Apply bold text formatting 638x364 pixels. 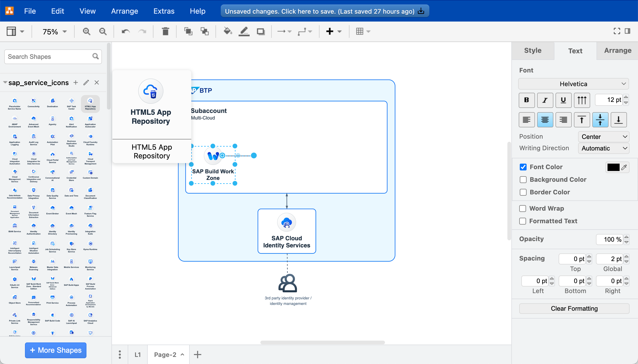(527, 100)
